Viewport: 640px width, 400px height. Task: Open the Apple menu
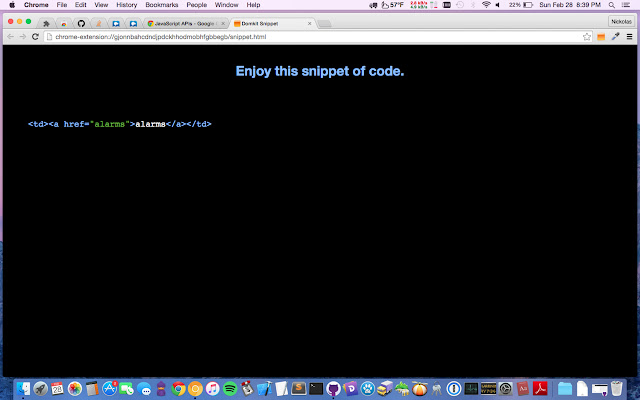coord(12,5)
